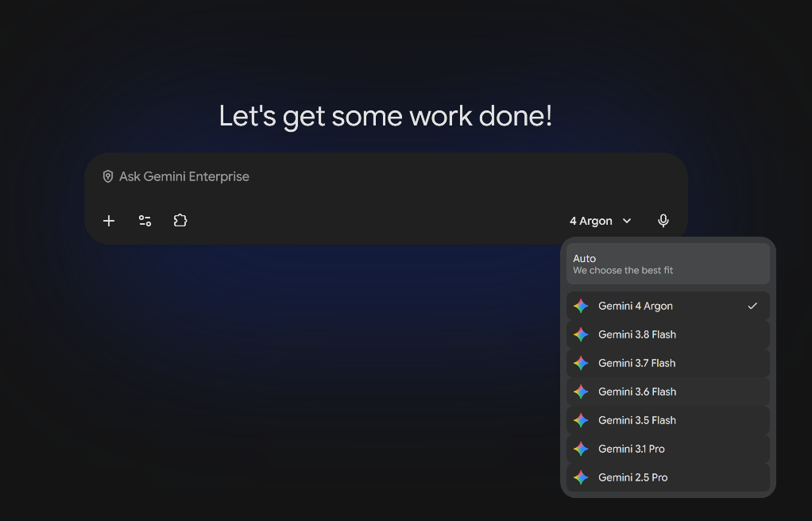The image size is (812, 521).
Task: Click the chevron next to 4 Argon
Action: click(627, 221)
